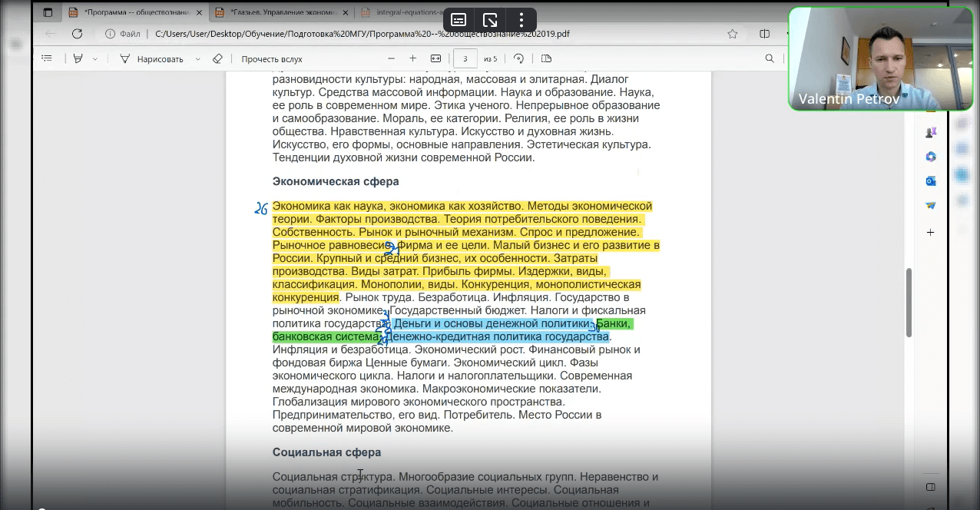Select the highlight marker tool
The width and height of the screenshot is (980, 510).
point(78,58)
